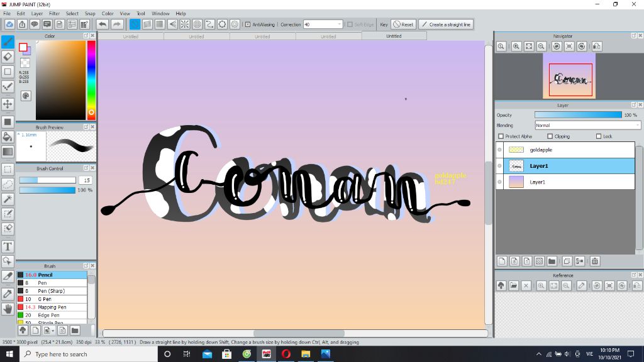Choose the Lasso selection tool
Viewport: 644px width, 362px height.
point(8,184)
